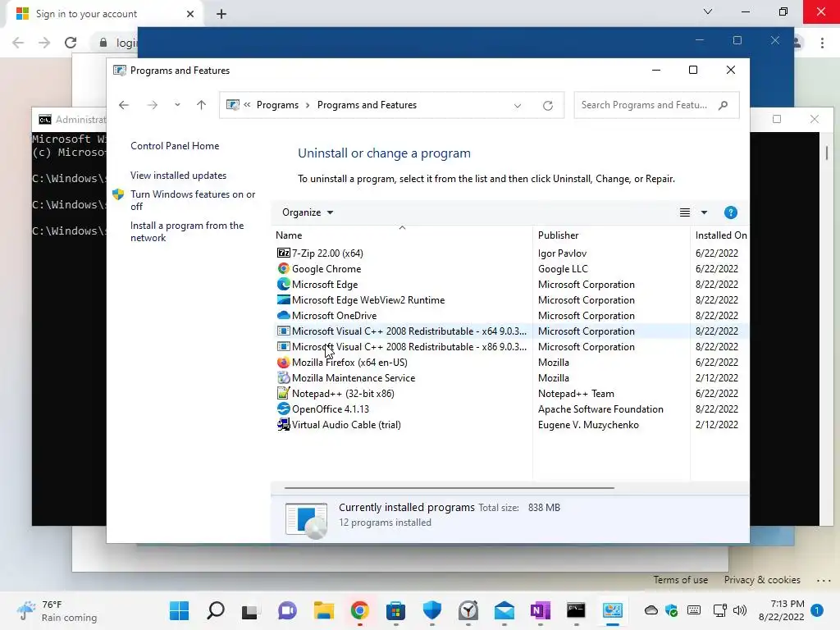This screenshot has height=630, width=840.
Task: Click Igor Pavlov publisher cell
Action: [x=562, y=253]
